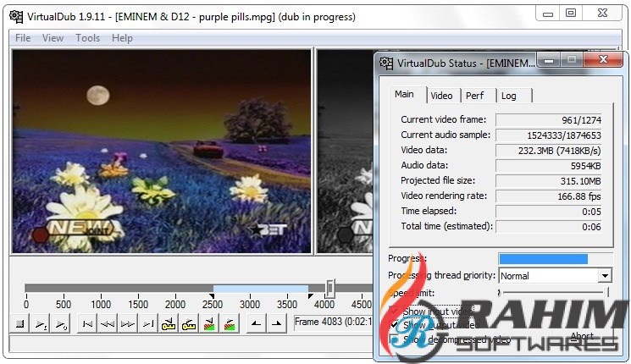Set selection start with Mark In icon
Viewport: 631px width, 364px height.
click(256, 323)
